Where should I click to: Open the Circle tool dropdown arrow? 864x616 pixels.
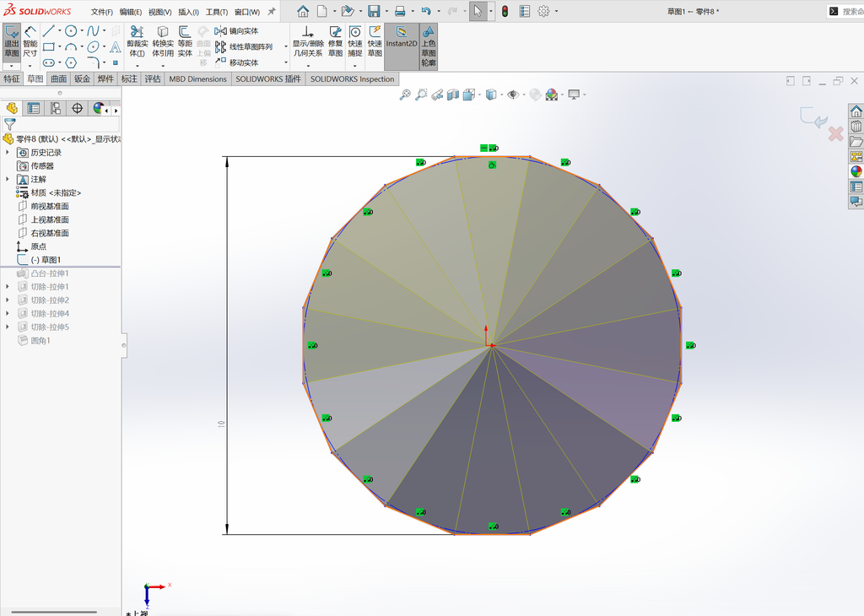click(x=82, y=31)
